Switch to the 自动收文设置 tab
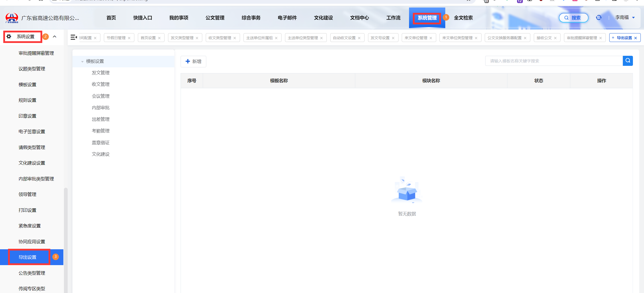Viewport: 644px width, 293px height. [x=344, y=38]
